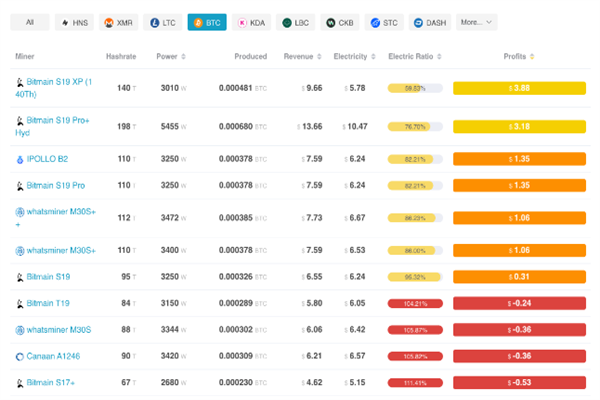Sort table by Electricity column arrows
The height and width of the screenshot is (400, 600).
coord(373,57)
